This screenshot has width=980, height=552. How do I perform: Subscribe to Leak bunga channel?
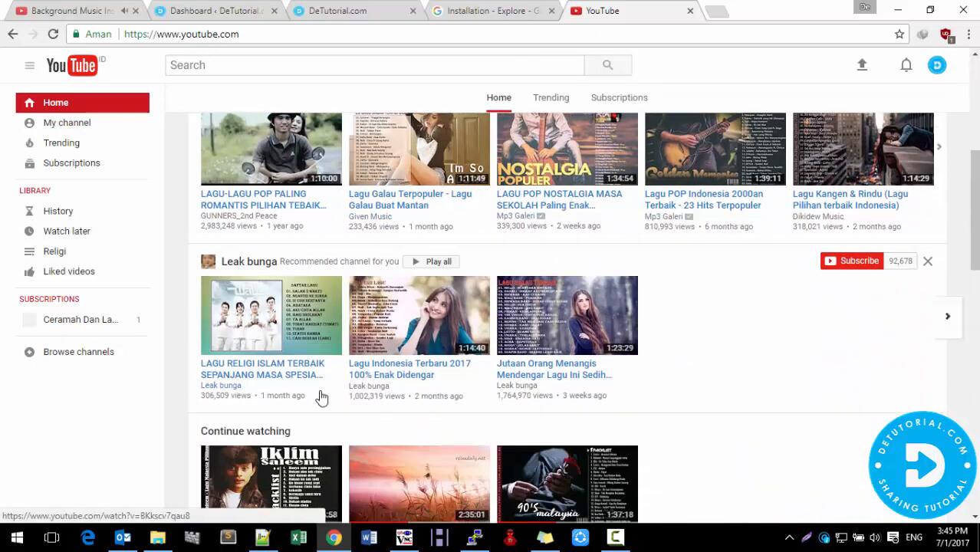[851, 261]
